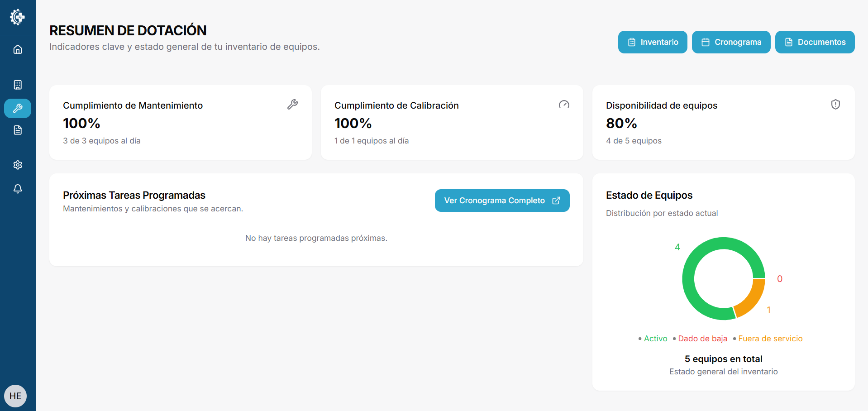Open the settings gear in sidebar
This screenshot has height=411, width=868.
[x=18, y=165]
